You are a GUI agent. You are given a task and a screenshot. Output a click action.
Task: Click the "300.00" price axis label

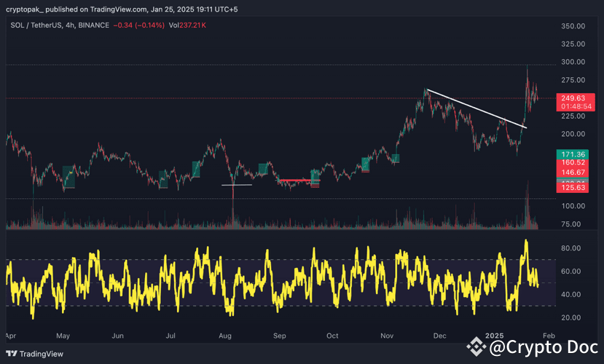click(x=573, y=62)
